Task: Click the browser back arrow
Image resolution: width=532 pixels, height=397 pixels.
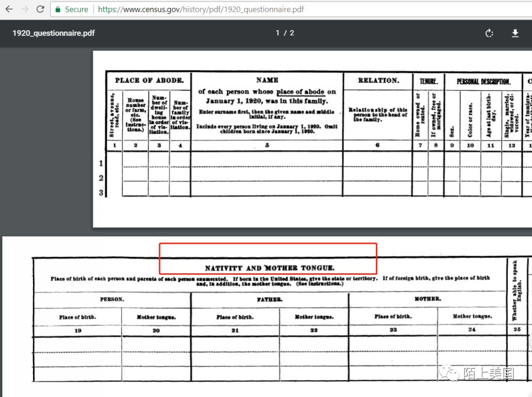Action: click(x=9, y=9)
